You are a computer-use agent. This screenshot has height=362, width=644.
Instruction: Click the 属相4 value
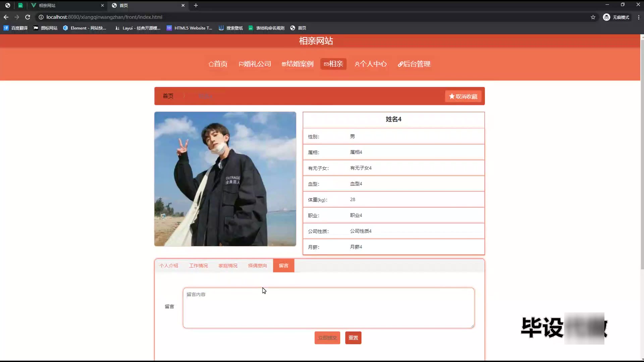tap(356, 152)
